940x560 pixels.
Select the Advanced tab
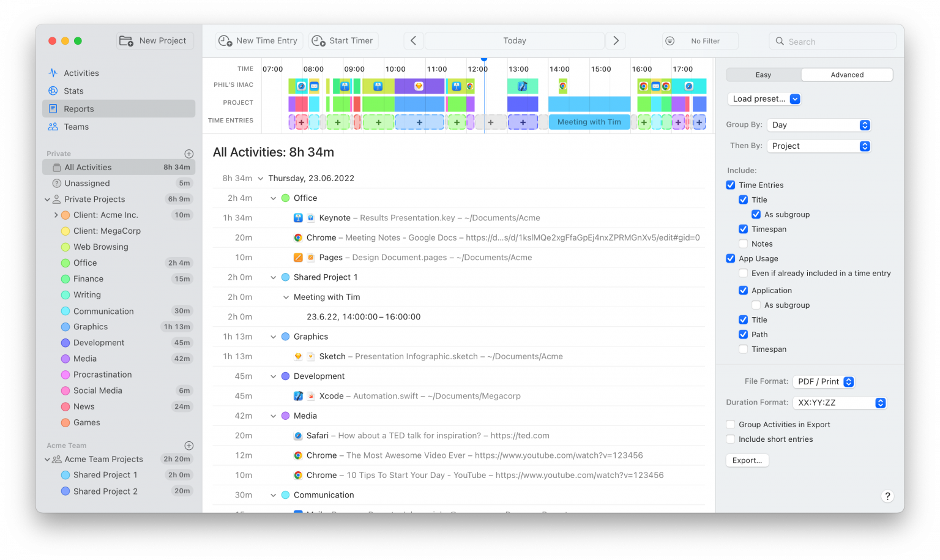click(x=846, y=74)
